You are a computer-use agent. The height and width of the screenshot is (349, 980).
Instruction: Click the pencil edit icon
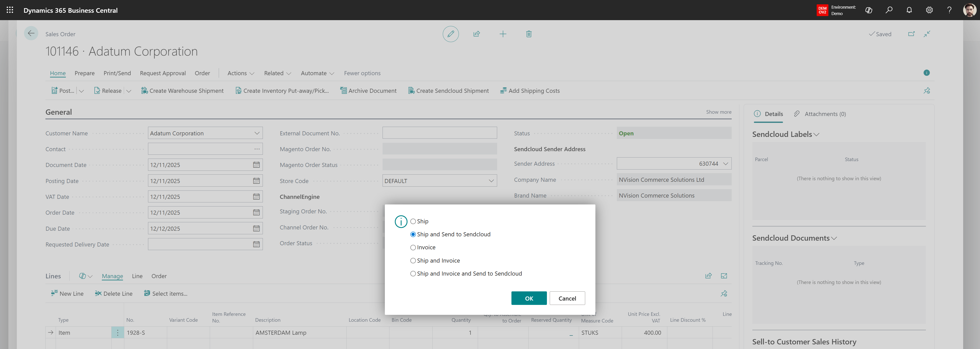(x=450, y=34)
